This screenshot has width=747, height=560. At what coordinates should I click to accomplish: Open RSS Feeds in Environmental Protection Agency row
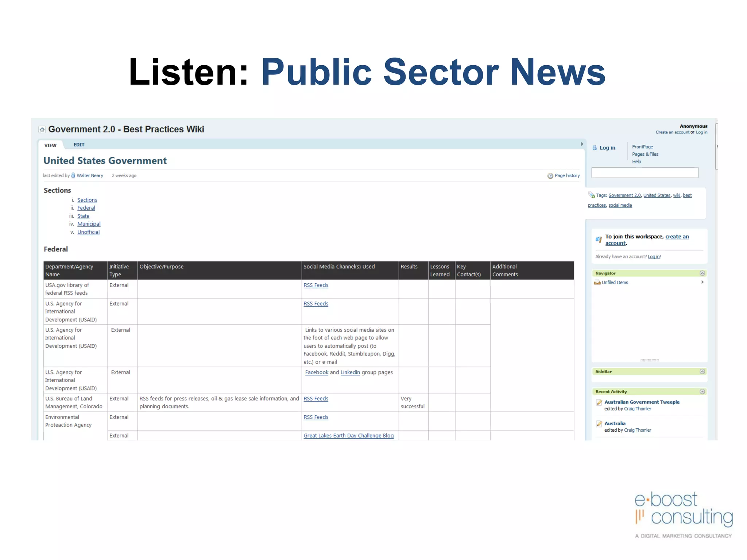click(316, 417)
